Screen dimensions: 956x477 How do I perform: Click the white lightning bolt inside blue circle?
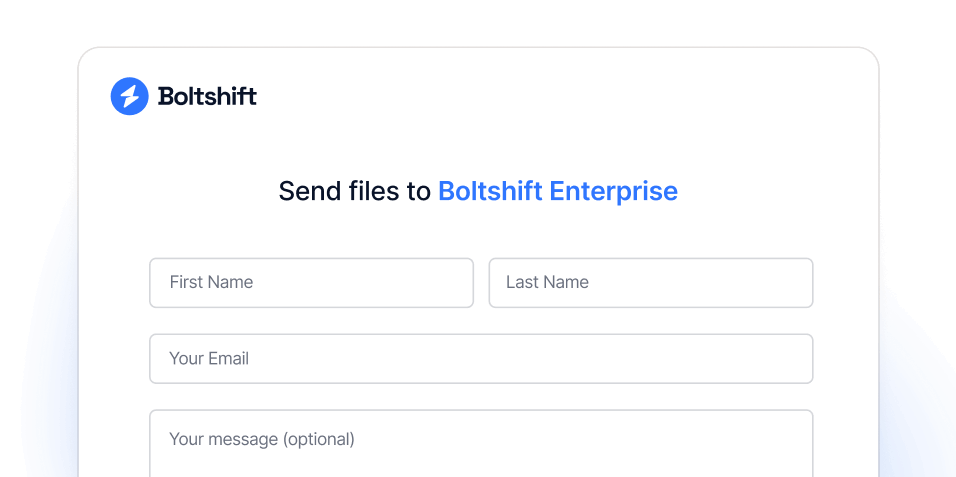pyautogui.click(x=129, y=96)
